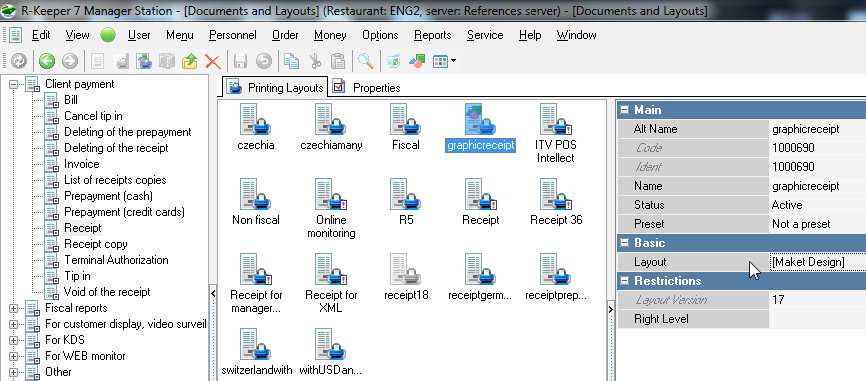Image resolution: width=866 pixels, height=381 pixels.
Task: Click the green status circle indicator
Action: tap(108, 35)
